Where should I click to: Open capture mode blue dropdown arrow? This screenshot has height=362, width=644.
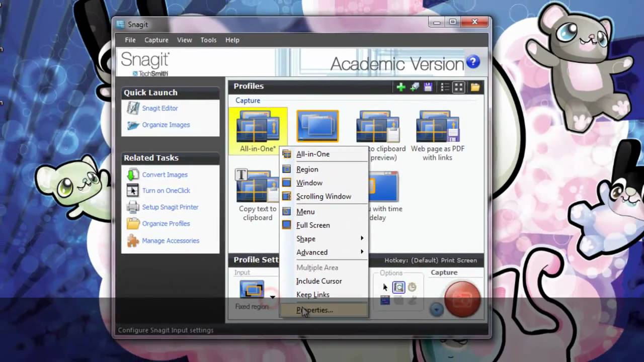tap(437, 310)
